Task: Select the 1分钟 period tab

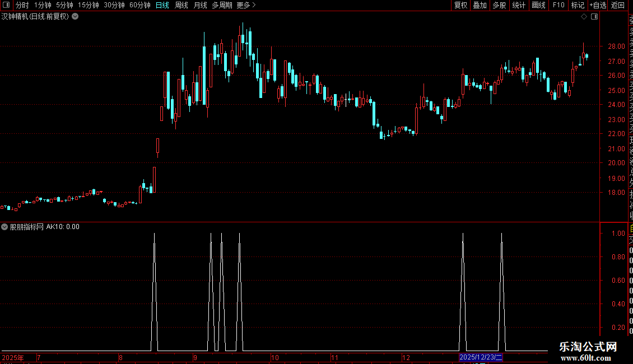Action: click(x=43, y=5)
